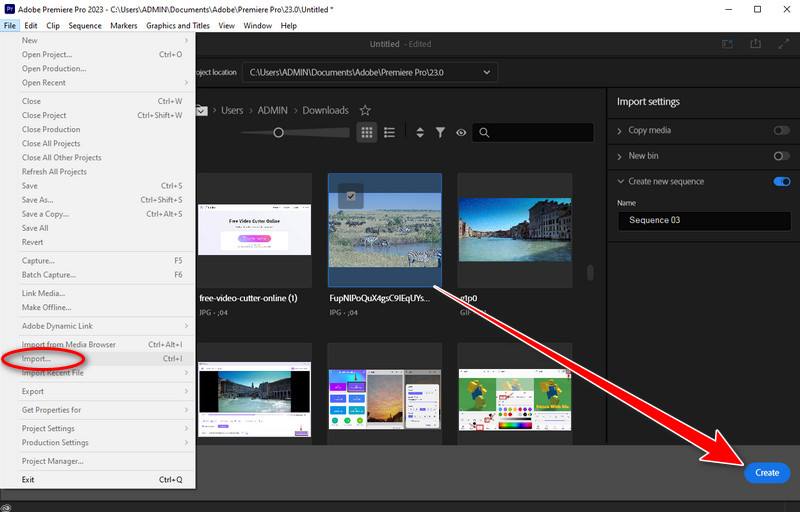Screen dimensions: 800x512
Task: Navigate to Downloads in breadcrumb
Action: click(326, 110)
